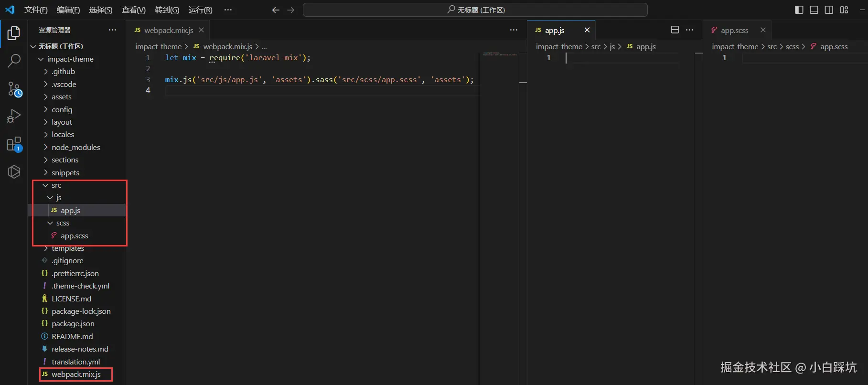868x385 pixels.
Task: Open translation.yml from the file tree
Action: pos(76,362)
